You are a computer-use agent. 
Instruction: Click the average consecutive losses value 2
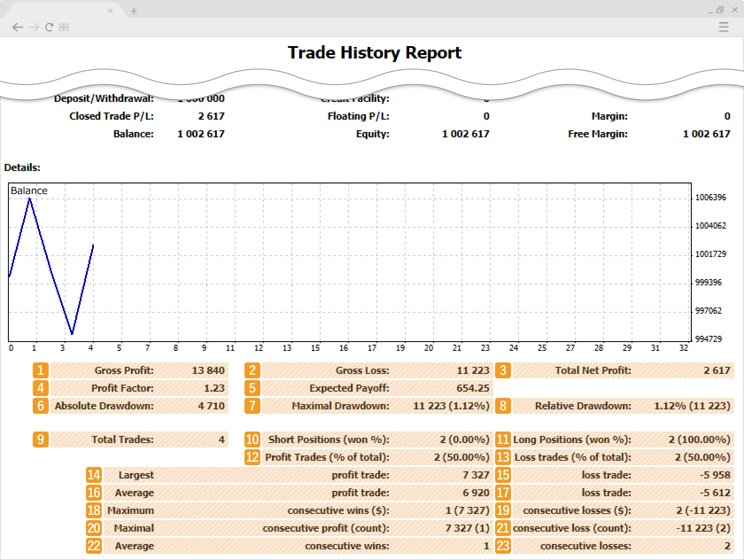pos(727,546)
